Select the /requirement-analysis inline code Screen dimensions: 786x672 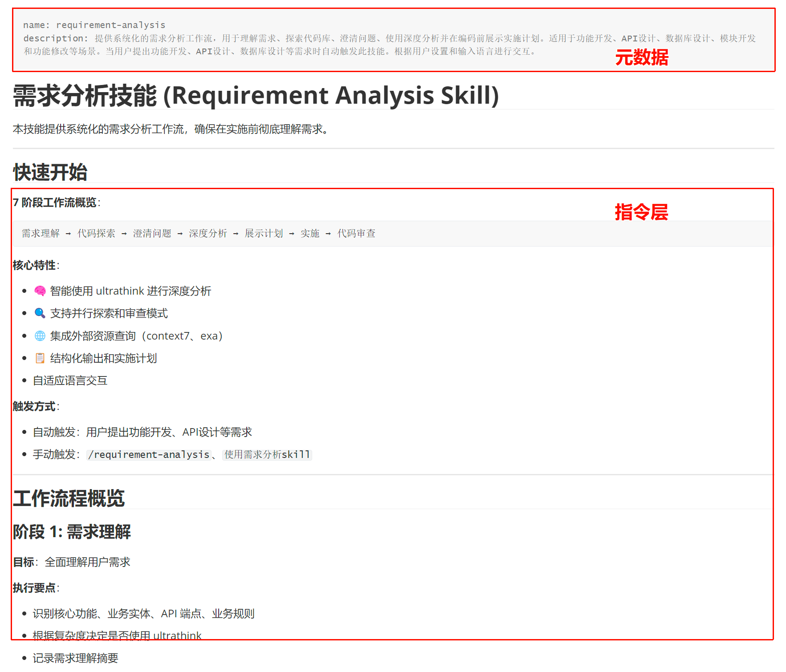[x=149, y=454]
